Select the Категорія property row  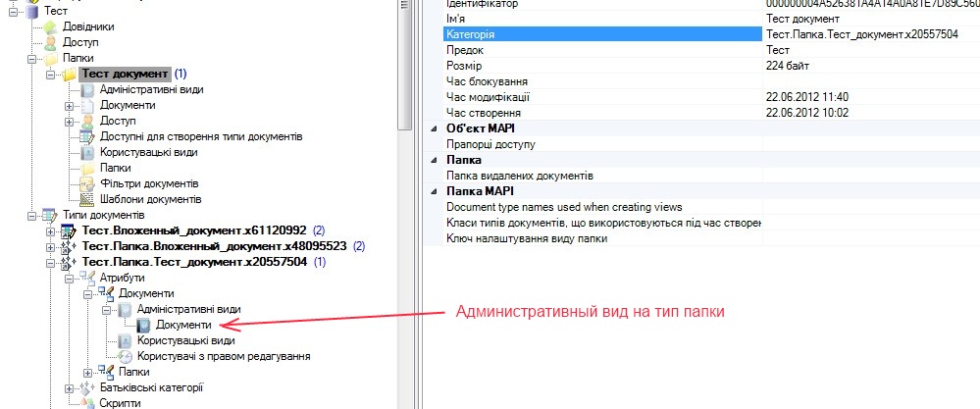tap(470, 34)
